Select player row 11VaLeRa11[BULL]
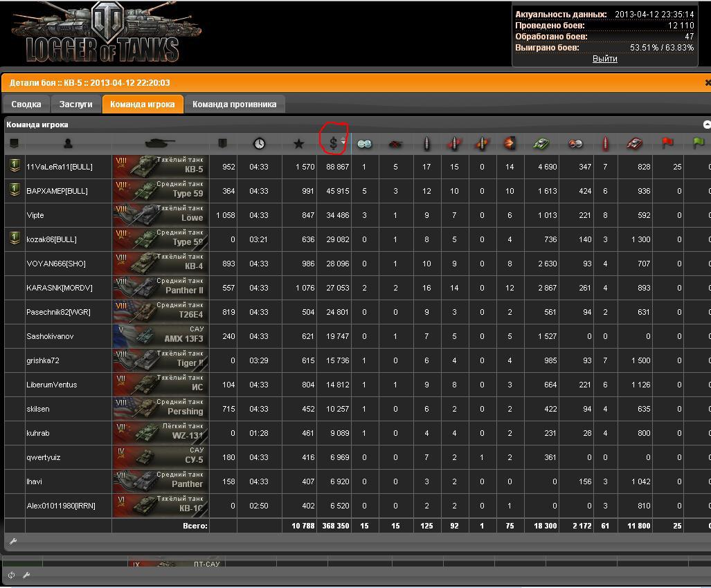This screenshot has width=711, height=588. tap(59, 167)
